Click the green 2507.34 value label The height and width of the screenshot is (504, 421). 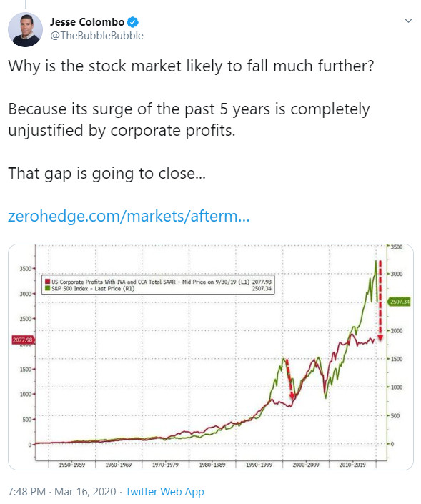pyautogui.click(x=400, y=302)
